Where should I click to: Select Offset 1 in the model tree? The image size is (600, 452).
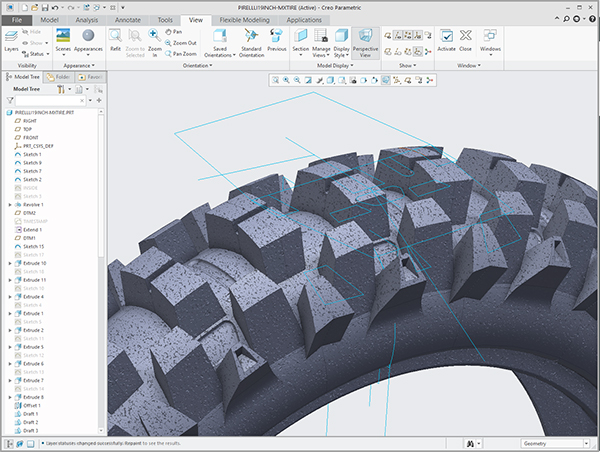[x=28, y=406]
